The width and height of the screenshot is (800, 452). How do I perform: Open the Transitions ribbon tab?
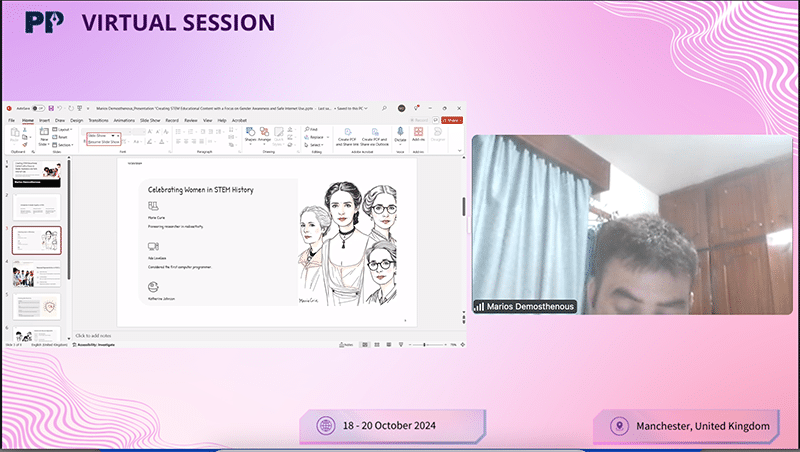(x=99, y=119)
